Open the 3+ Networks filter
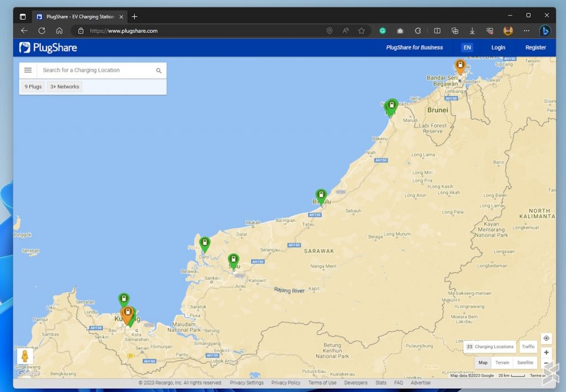The height and width of the screenshot is (392, 566). (x=65, y=87)
